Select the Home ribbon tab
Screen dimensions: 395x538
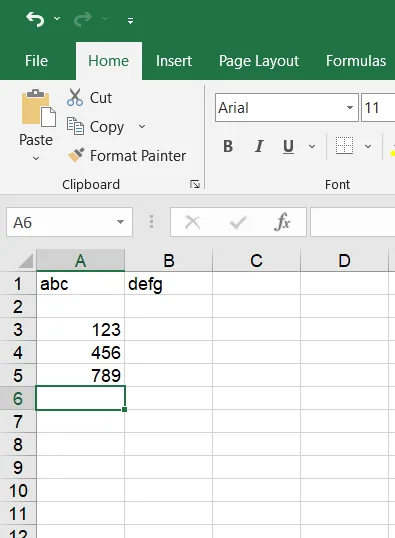coord(108,61)
